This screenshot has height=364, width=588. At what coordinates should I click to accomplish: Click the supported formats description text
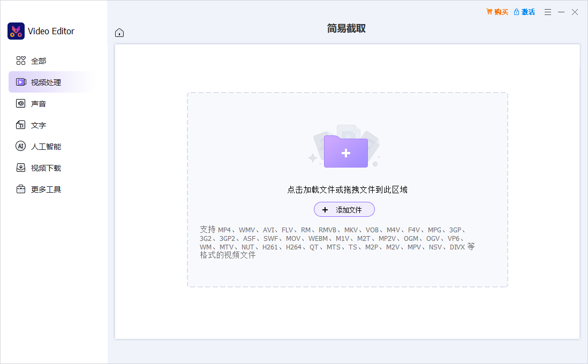tap(337, 242)
